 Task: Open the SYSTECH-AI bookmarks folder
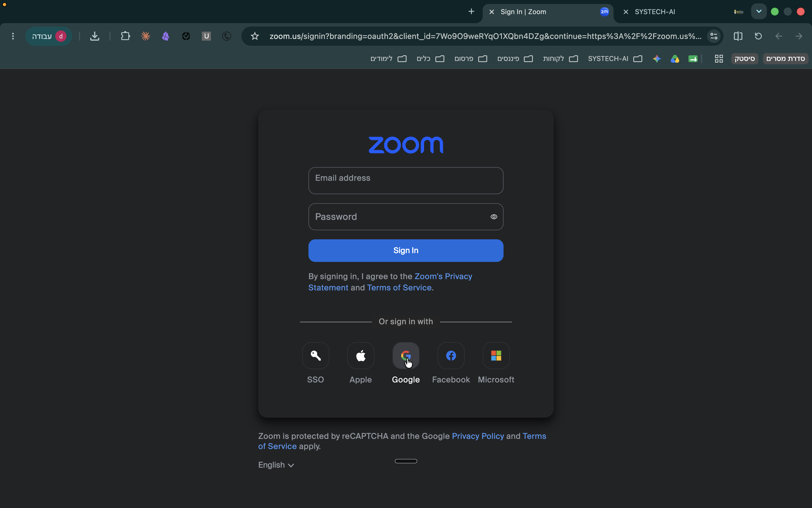coord(615,59)
